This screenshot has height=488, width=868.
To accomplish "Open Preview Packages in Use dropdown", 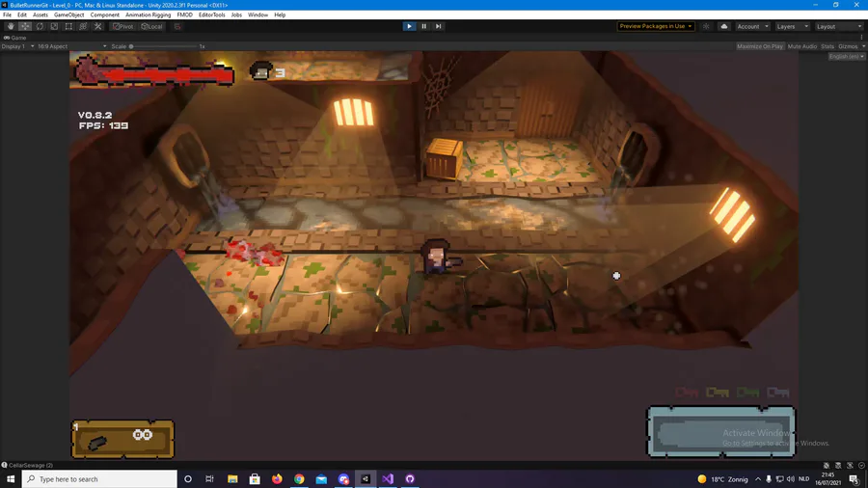I will [656, 26].
